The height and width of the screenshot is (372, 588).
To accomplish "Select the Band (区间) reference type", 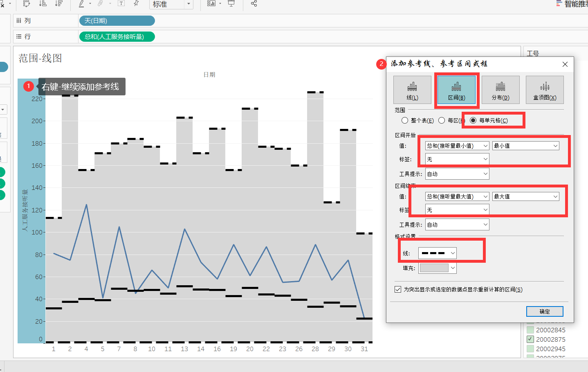I will pos(456,90).
